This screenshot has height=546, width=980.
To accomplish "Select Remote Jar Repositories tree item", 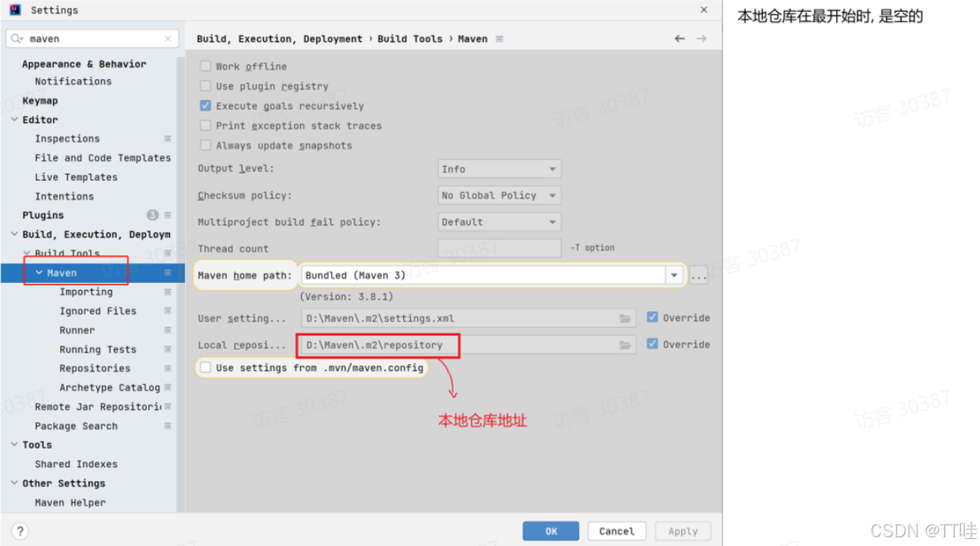I will [x=98, y=406].
